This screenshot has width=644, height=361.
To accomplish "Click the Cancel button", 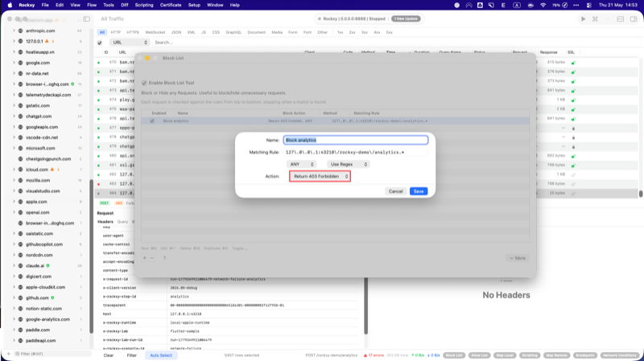I will click(x=396, y=191).
